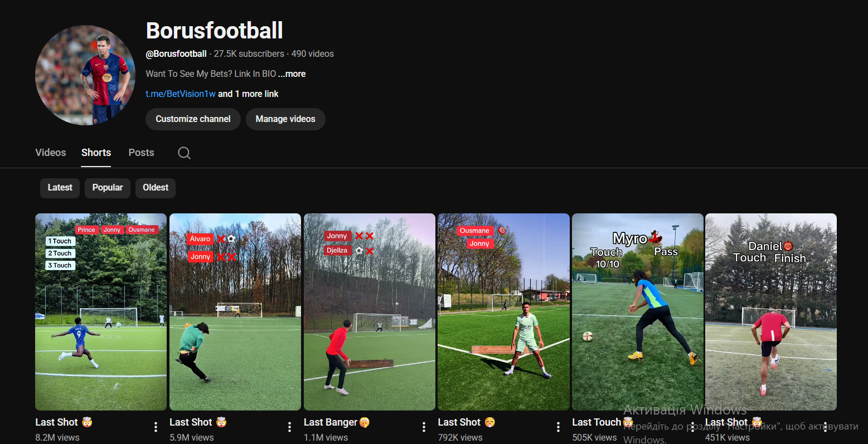Open options menu for 8.2M views short

tap(156, 427)
